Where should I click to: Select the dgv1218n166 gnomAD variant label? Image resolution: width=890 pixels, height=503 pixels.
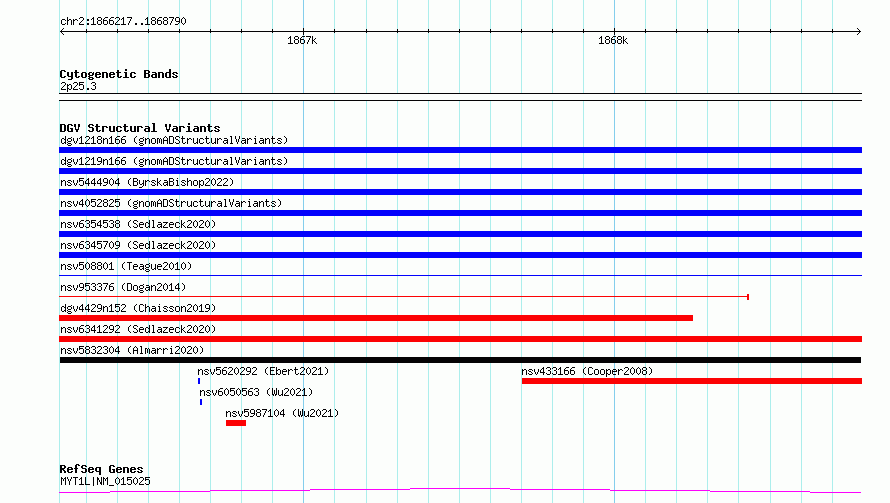click(174, 140)
